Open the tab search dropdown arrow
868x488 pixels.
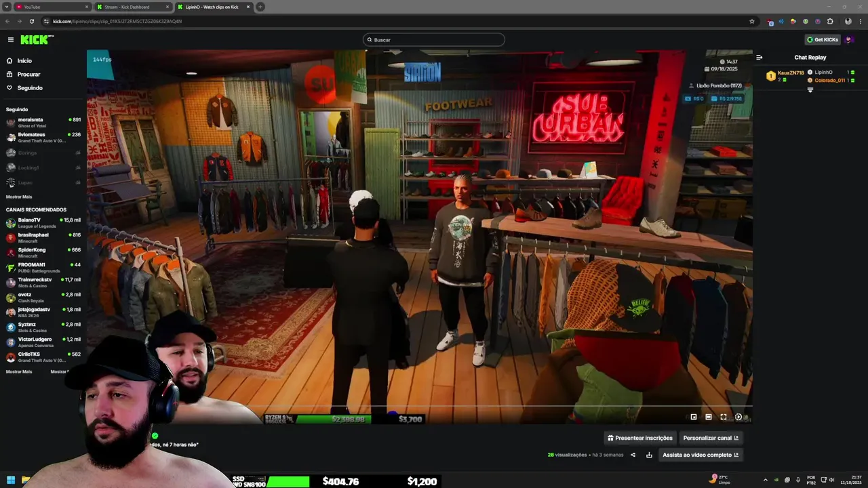click(6, 7)
